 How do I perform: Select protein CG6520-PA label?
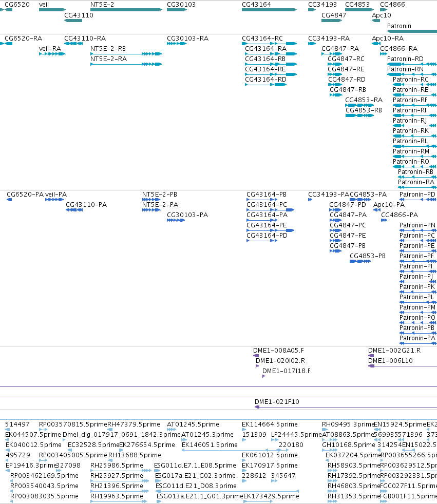25,195
